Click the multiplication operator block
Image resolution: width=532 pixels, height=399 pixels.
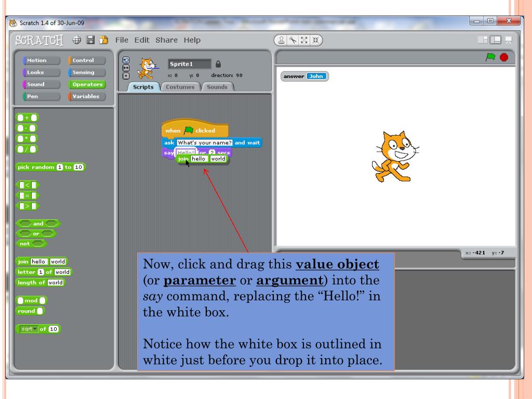27,139
